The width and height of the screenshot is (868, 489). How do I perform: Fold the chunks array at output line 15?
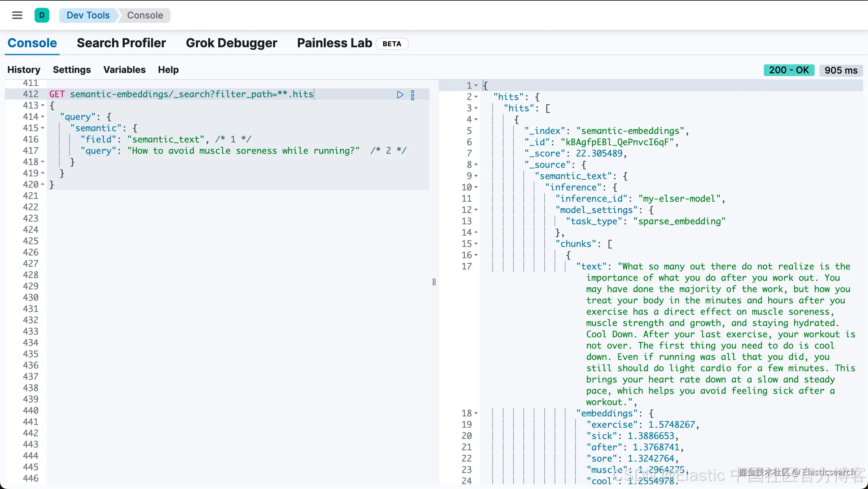point(476,244)
